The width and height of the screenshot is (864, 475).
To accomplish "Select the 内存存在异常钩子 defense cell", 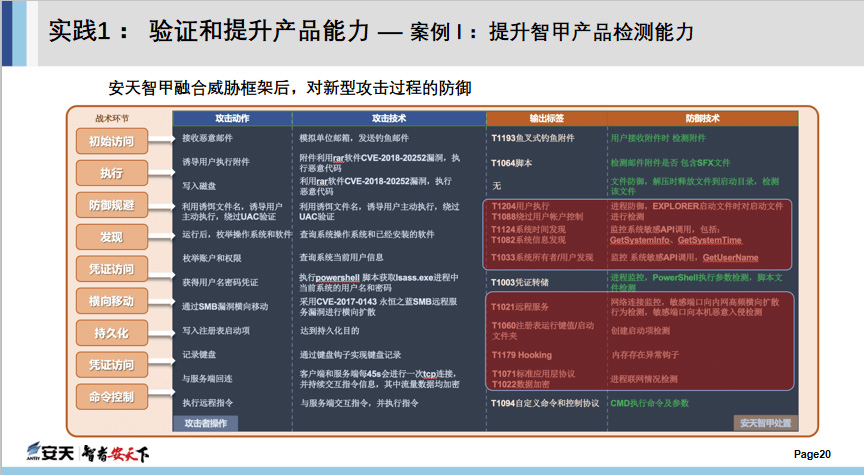I will (x=645, y=355).
